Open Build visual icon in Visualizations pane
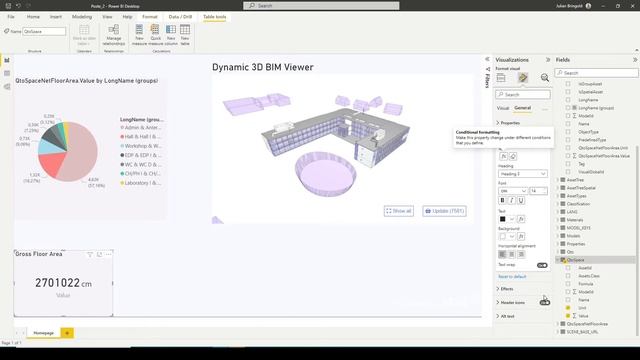640x360 pixels. tap(501, 78)
